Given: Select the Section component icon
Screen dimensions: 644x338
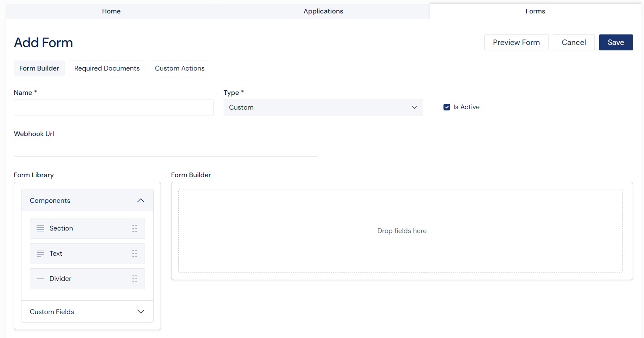Looking at the screenshot, I should [40, 228].
